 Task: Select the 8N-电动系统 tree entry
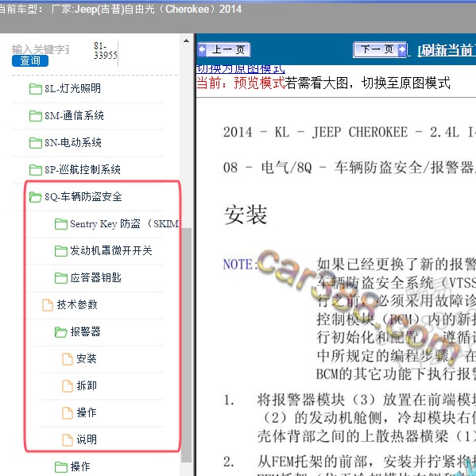click(73, 142)
